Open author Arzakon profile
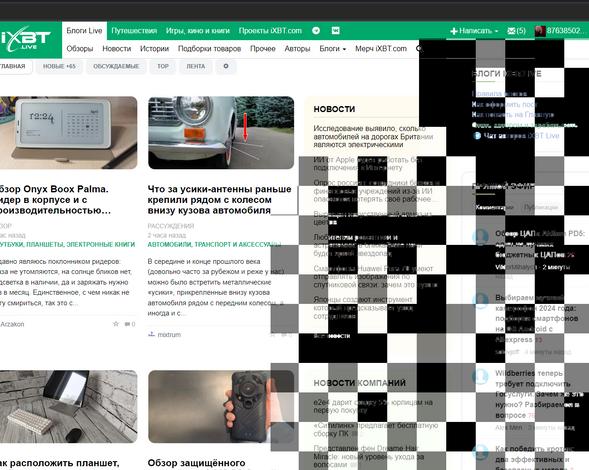589x470 pixels. (12, 324)
